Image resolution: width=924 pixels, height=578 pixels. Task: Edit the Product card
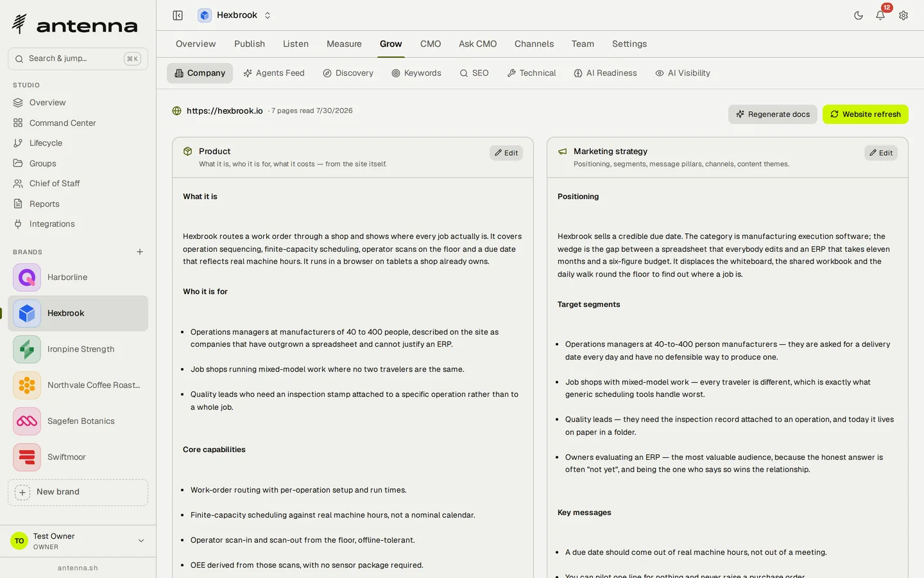click(x=506, y=153)
